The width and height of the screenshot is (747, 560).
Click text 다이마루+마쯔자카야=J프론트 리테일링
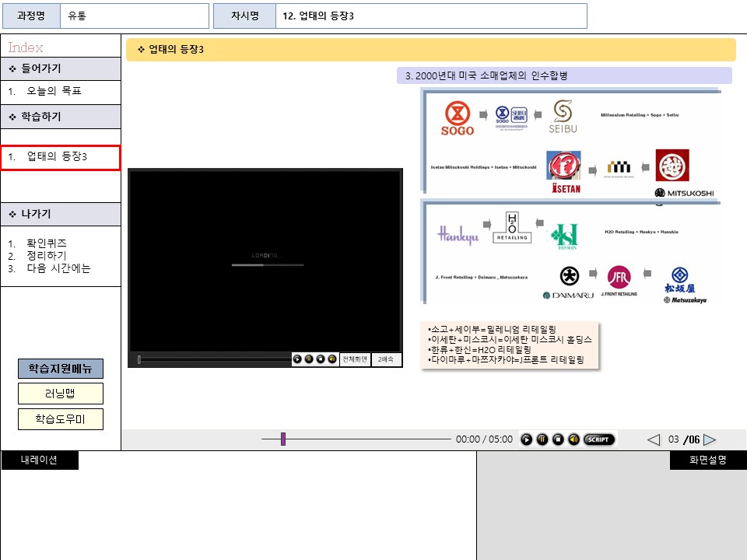click(x=507, y=359)
